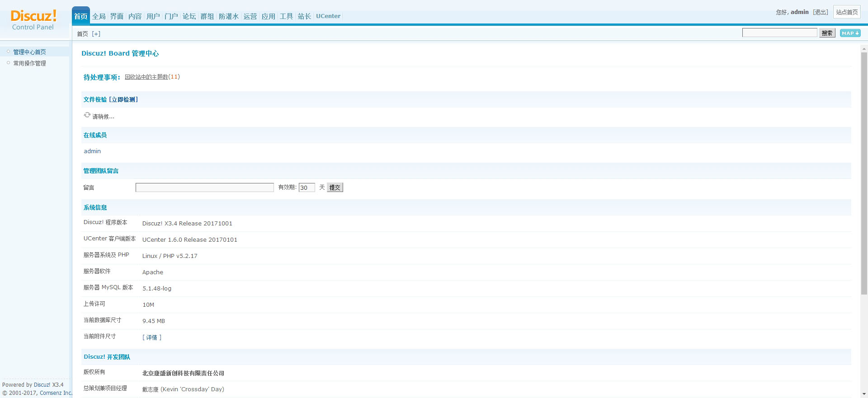
Task: Click the 5.1.48-log MySQL version value
Action: tap(157, 288)
